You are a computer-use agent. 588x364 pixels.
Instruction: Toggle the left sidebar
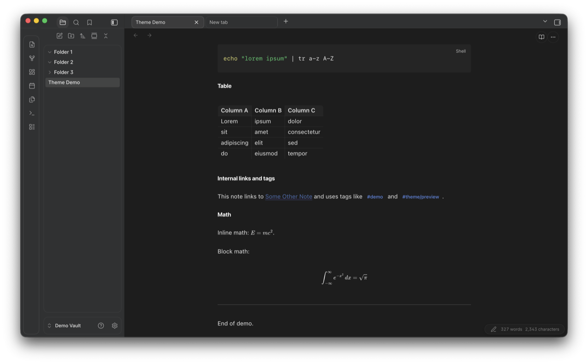114,22
